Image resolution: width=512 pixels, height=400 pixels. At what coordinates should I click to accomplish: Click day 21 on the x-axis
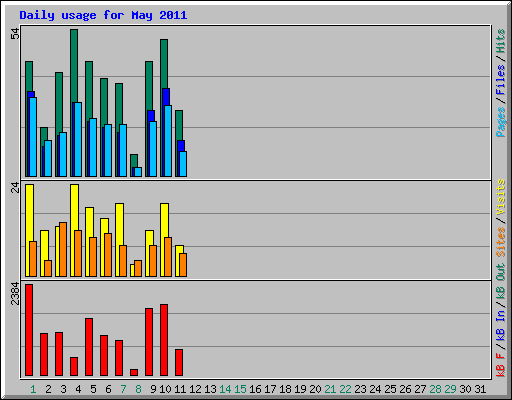[x=330, y=389]
